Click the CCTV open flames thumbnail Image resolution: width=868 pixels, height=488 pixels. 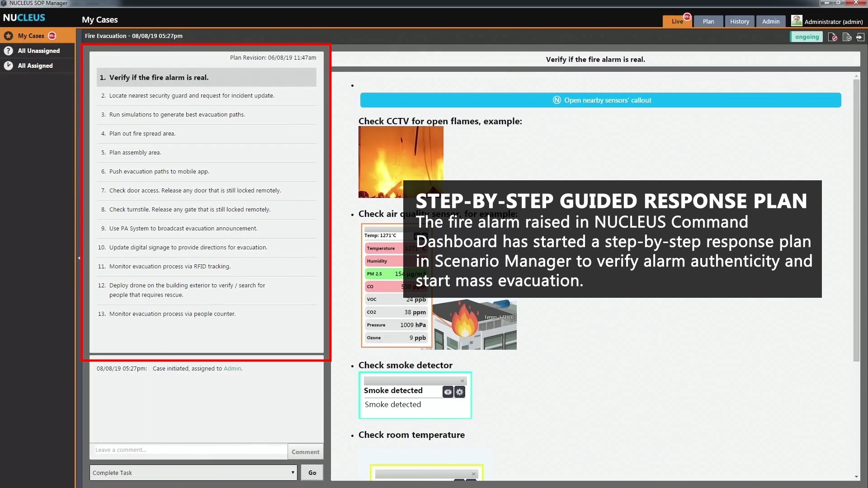(401, 162)
